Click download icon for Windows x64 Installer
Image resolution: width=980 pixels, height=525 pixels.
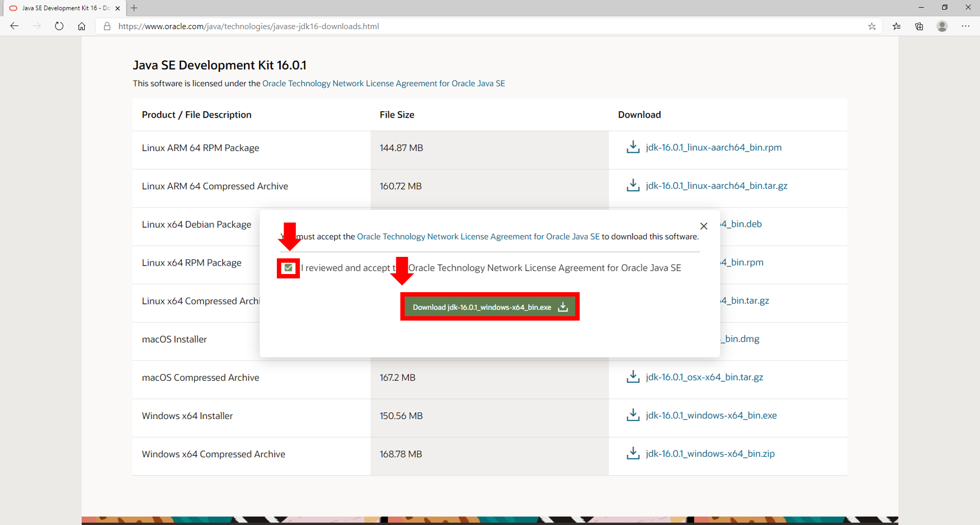(633, 415)
